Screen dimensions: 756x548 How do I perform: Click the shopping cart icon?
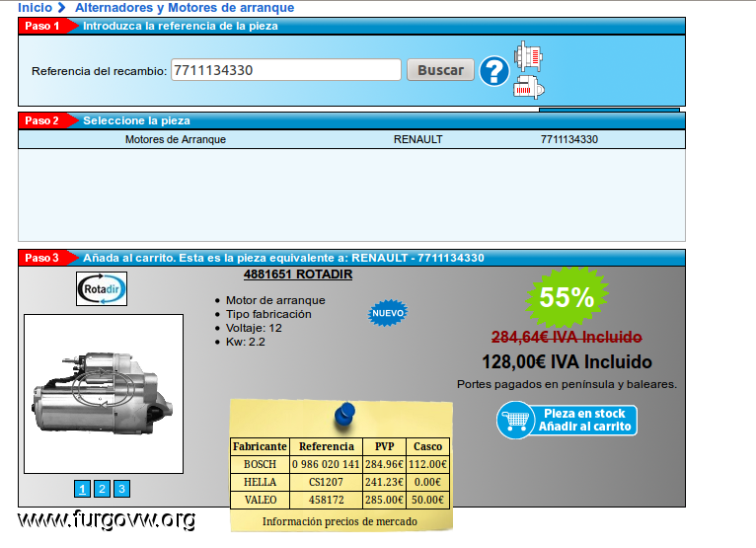[x=516, y=421]
